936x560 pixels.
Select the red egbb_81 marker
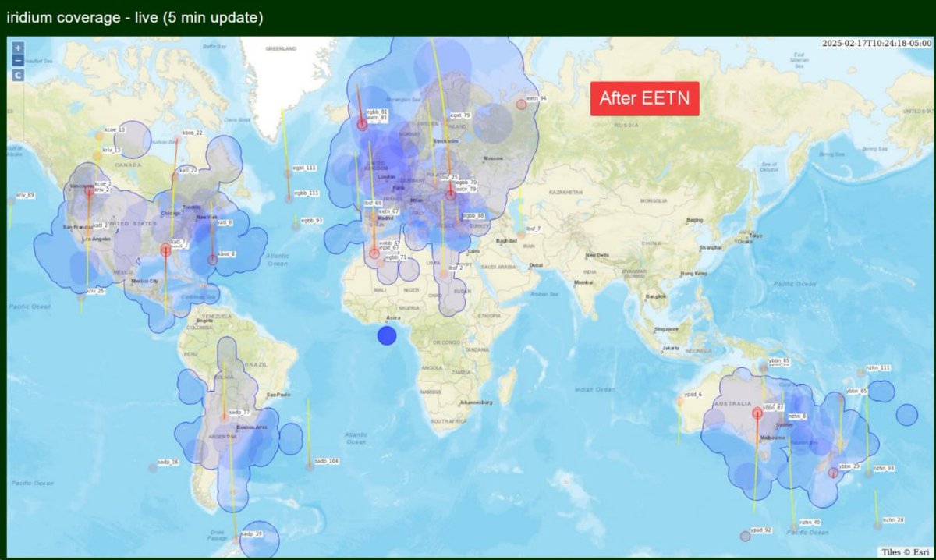pyautogui.click(x=362, y=125)
